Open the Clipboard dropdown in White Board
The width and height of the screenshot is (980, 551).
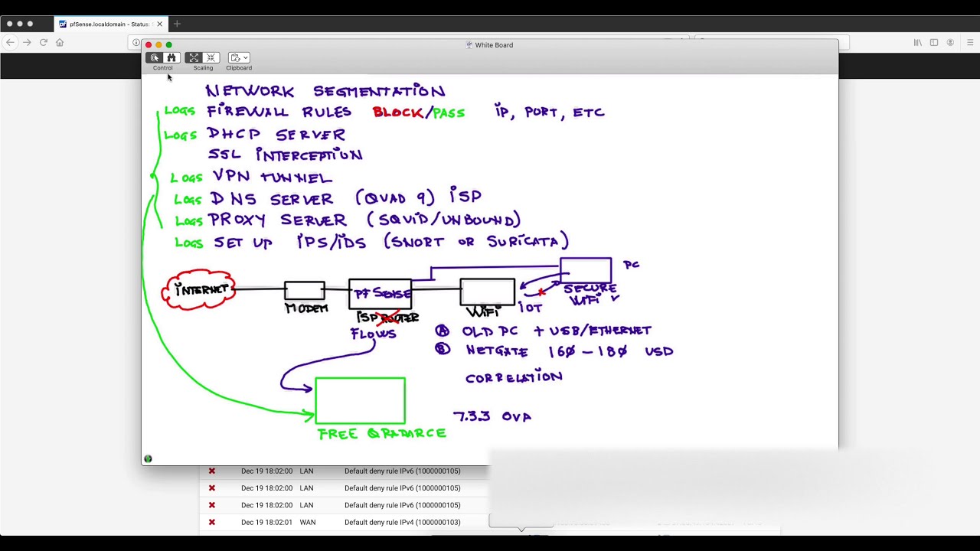[x=239, y=57]
